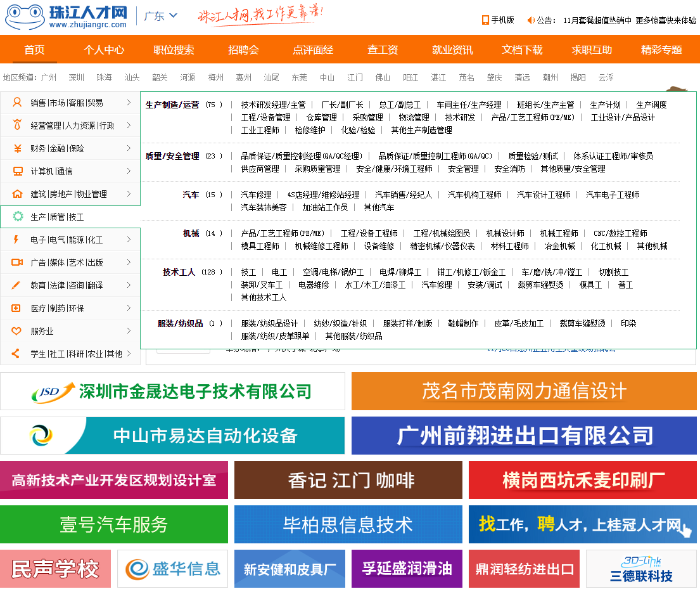Open the 高新技术产业开发区规划设计室 banner
The height and width of the screenshot is (589, 700).
(114, 480)
